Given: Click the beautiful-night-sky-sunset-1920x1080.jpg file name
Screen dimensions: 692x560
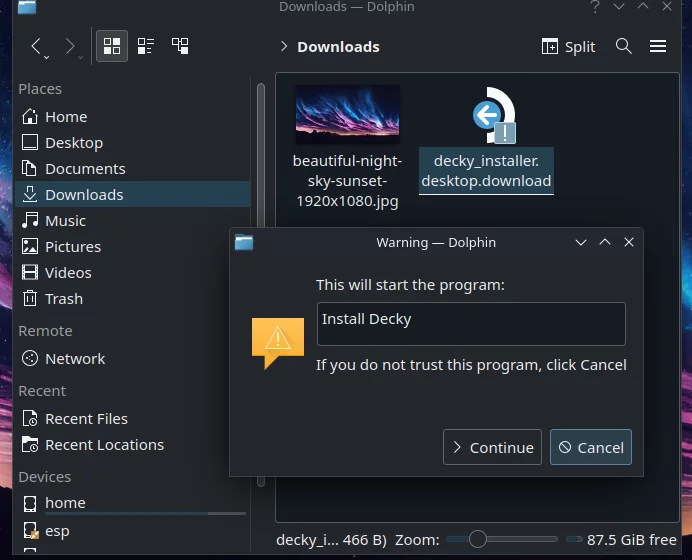Looking at the screenshot, I should (347, 181).
